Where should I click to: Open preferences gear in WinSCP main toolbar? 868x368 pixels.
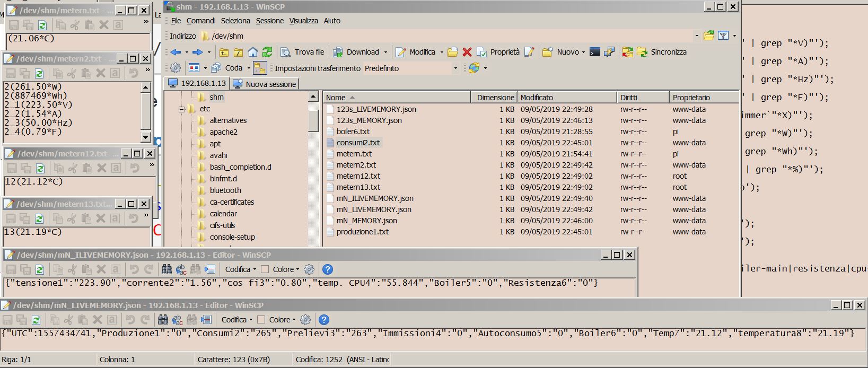[176, 68]
